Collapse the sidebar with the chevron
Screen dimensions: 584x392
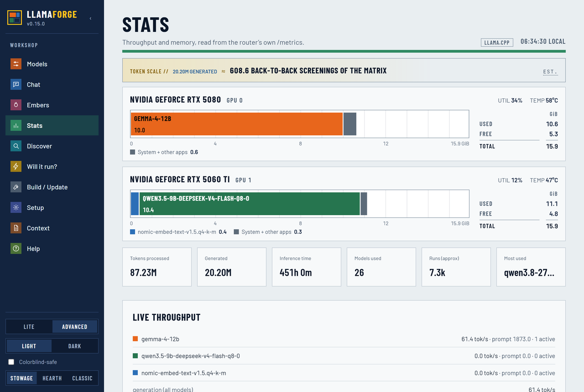click(x=90, y=18)
